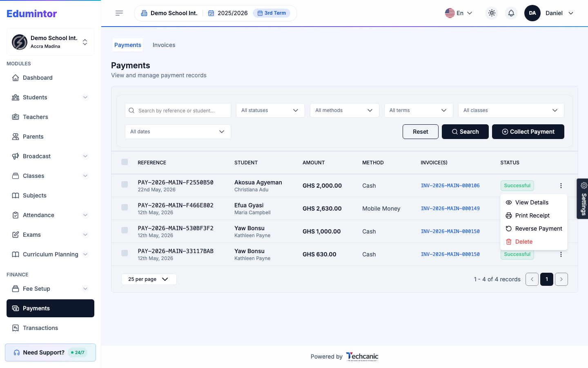588x368 pixels.
Task: Change the 25 per page selector
Action: tap(149, 279)
